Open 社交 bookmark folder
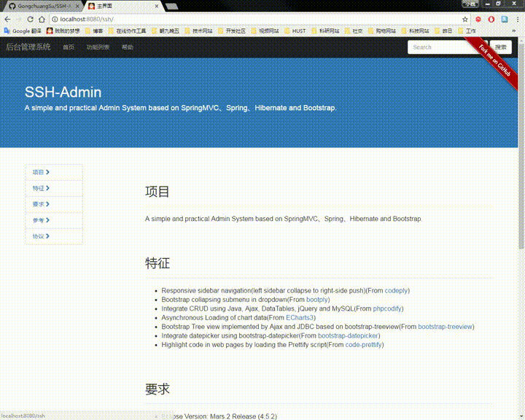 click(354, 31)
